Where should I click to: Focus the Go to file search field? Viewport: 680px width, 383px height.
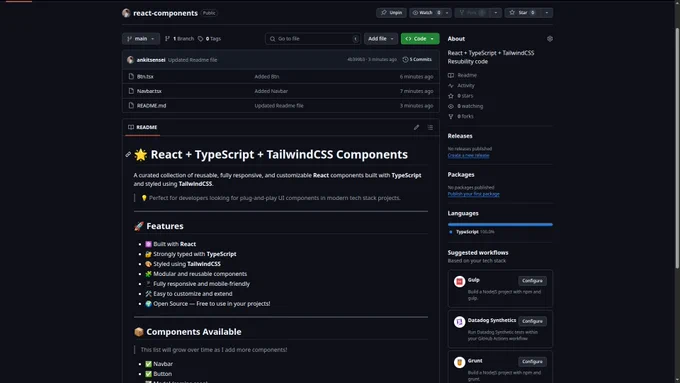click(313, 39)
